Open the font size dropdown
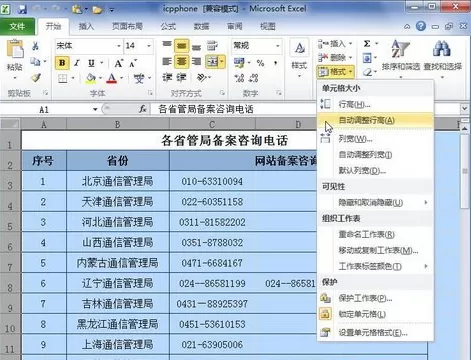The image size is (471, 360). [x=149, y=46]
